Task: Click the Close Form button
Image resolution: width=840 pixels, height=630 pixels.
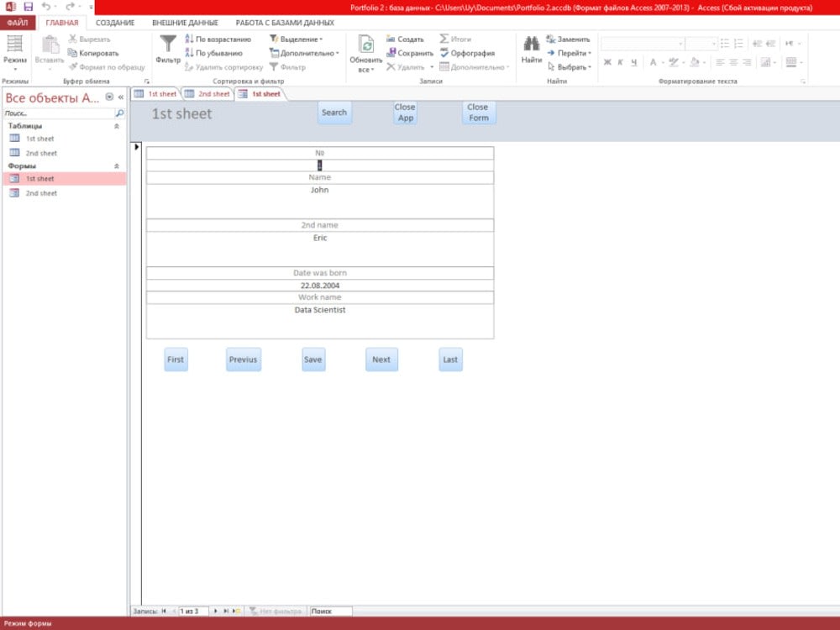Action: (x=479, y=113)
